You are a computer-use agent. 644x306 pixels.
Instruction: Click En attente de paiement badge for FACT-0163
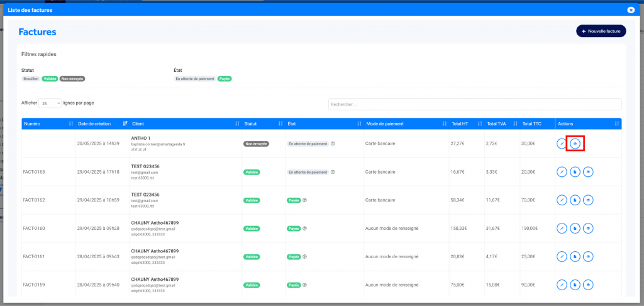(308, 172)
